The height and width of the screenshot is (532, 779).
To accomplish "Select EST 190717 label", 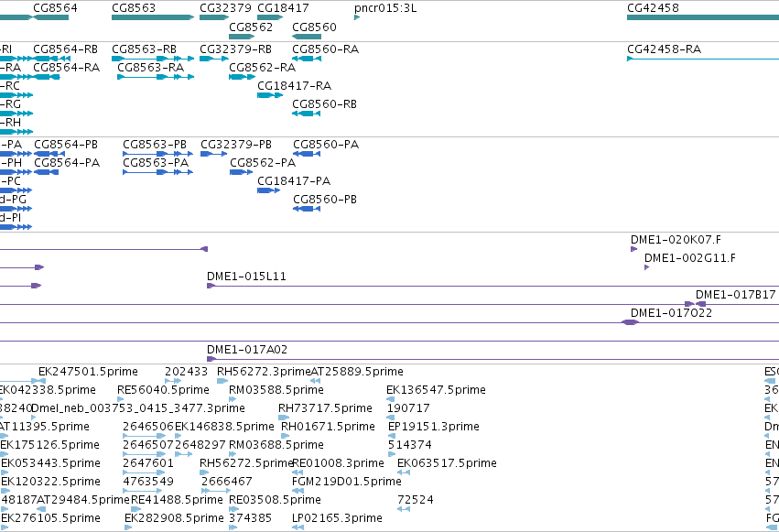I will pos(408,408).
